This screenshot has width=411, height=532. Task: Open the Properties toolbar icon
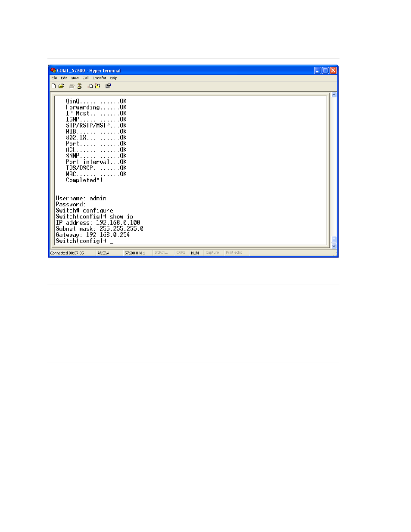(108, 86)
